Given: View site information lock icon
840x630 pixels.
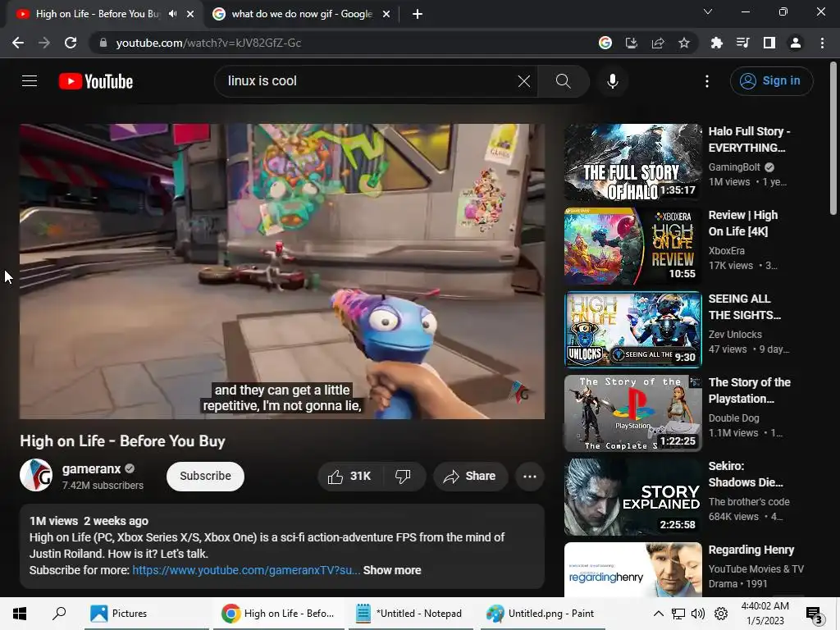Looking at the screenshot, I should click(103, 43).
